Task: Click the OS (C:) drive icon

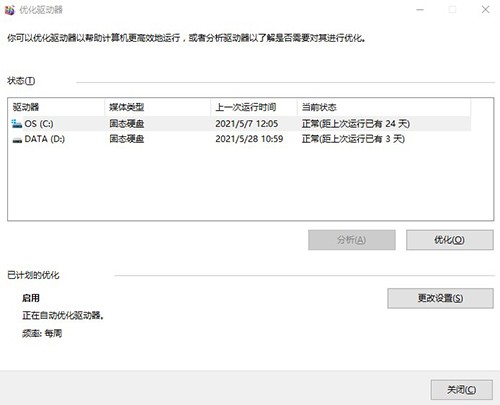Action: click(x=17, y=124)
